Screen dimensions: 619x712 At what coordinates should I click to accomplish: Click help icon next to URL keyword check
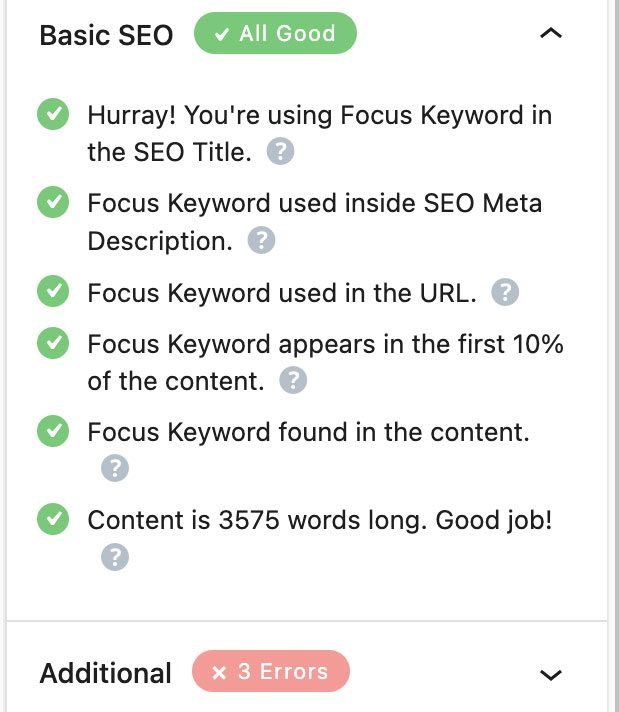[x=506, y=292]
